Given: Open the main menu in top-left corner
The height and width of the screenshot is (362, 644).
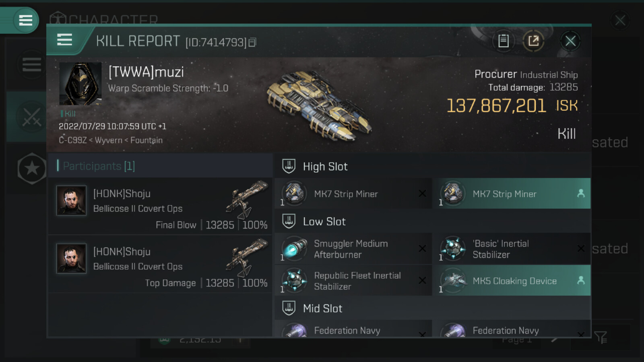Looking at the screenshot, I should (x=25, y=20).
